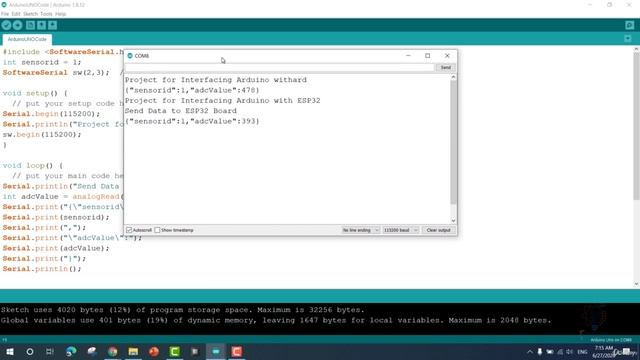
Task: Click the COM8 window title bar icon
Action: [130, 56]
